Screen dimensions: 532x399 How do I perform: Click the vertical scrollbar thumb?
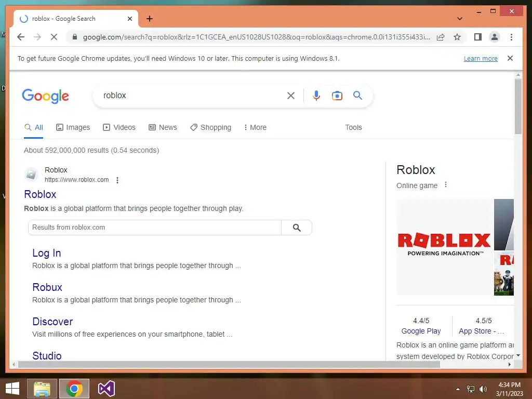(x=518, y=106)
